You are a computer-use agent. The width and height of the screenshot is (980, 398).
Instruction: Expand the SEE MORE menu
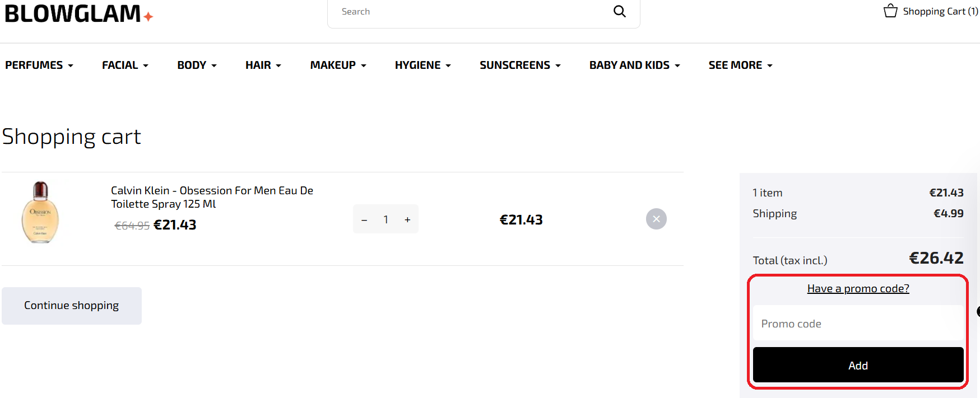click(x=740, y=65)
